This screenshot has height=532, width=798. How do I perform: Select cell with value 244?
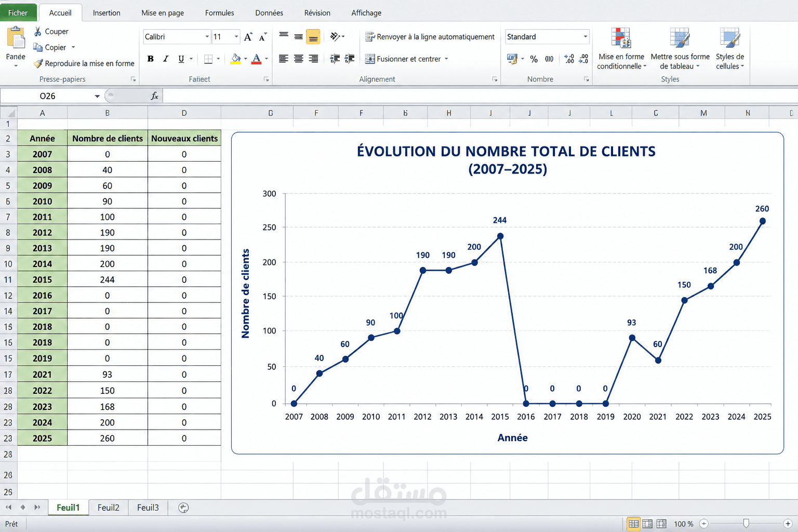(108, 280)
